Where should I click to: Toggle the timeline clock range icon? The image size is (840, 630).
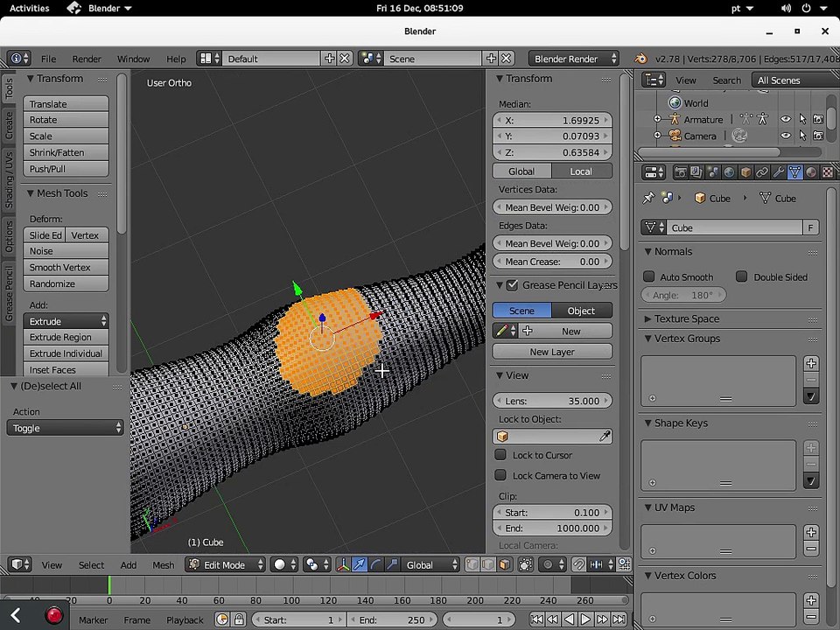tap(222, 619)
